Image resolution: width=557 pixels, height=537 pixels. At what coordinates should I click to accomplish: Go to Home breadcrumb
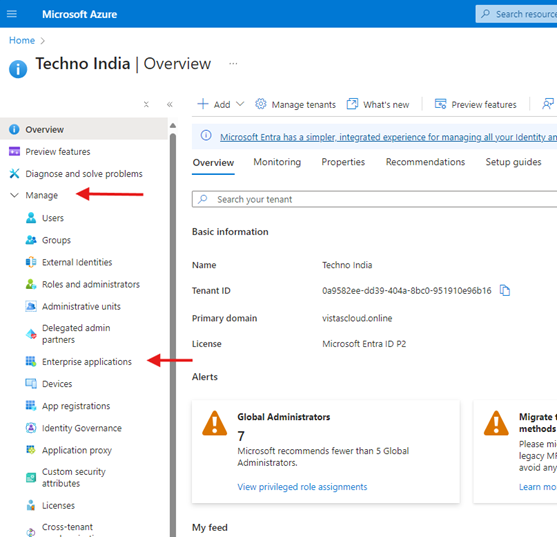(x=22, y=40)
